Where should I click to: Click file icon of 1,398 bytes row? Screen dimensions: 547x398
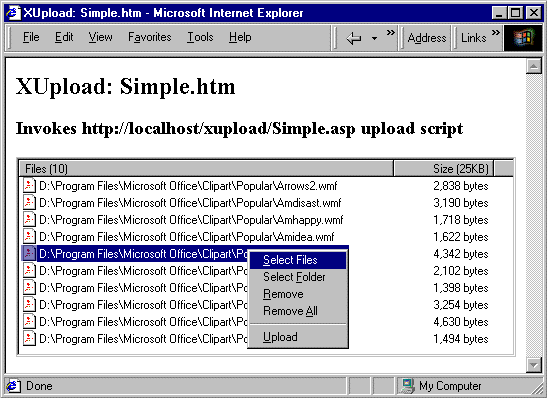[29, 288]
